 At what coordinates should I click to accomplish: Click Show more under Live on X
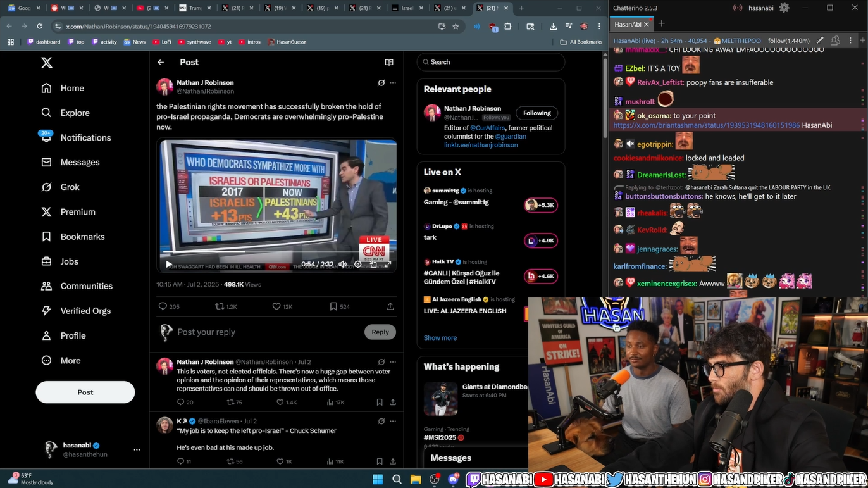point(440,338)
